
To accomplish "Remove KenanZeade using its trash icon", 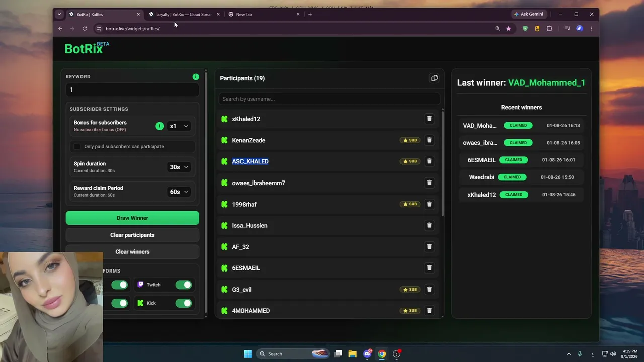I will pyautogui.click(x=429, y=140).
